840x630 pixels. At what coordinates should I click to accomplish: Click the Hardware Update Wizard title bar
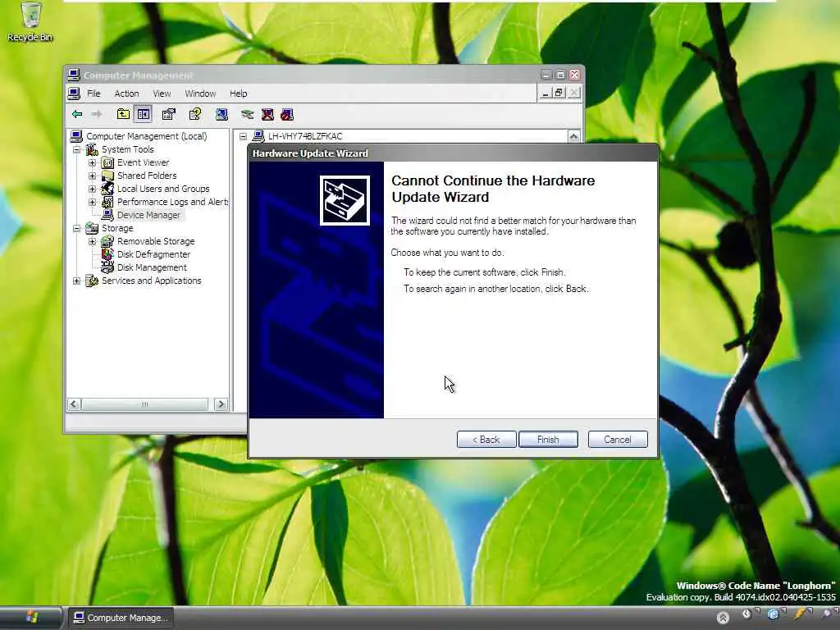pyautogui.click(x=453, y=153)
